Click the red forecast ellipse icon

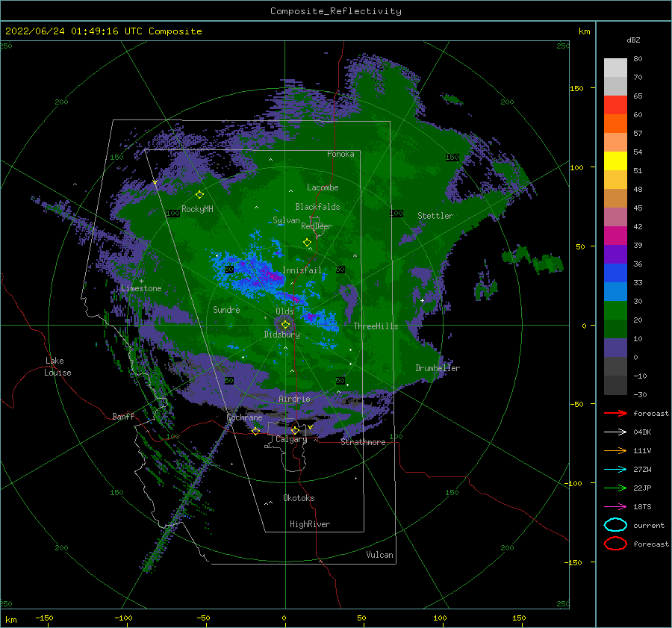pyautogui.click(x=615, y=544)
